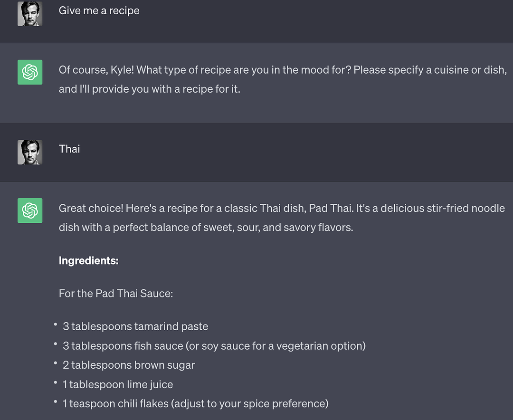Image resolution: width=513 pixels, height=420 pixels.
Task: Click the line ending "sour, and savory flavors."
Action: click(x=206, y=228)
